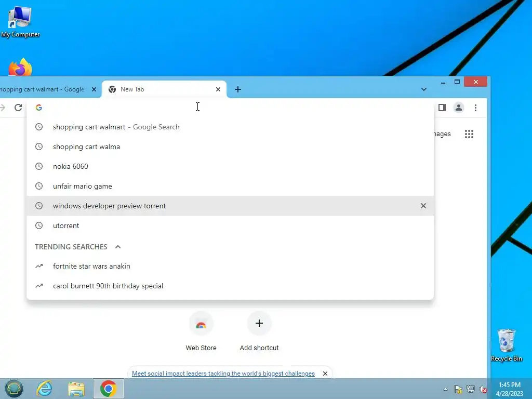Screen dimensions: 532x399
Task: Choose the 'unfair mario game' suggestion
Action: [x=230, y=186]
